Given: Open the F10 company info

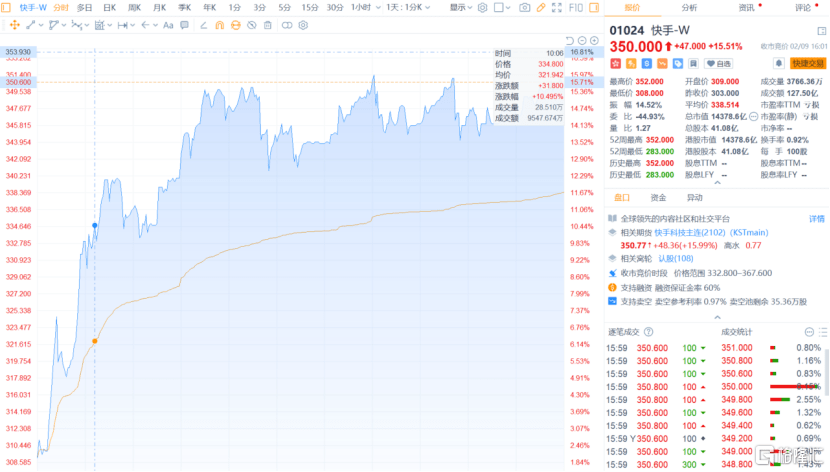Looking at the screenshot, I should click(575, 7).
